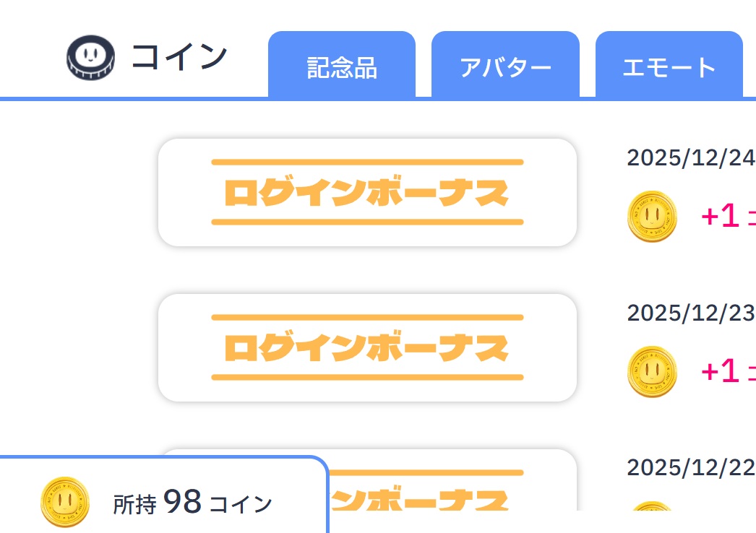Open the アバター tab

[x=505, y=68]
